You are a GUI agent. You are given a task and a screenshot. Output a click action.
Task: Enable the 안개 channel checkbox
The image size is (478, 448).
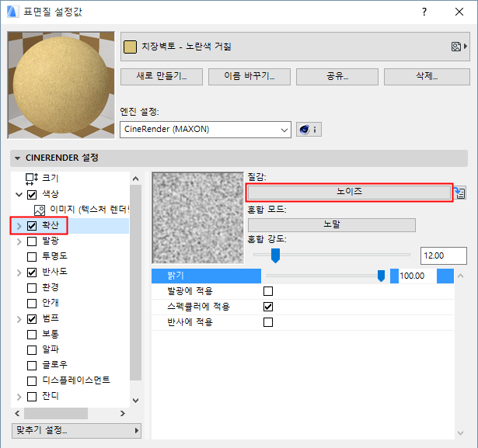[32, 304]
